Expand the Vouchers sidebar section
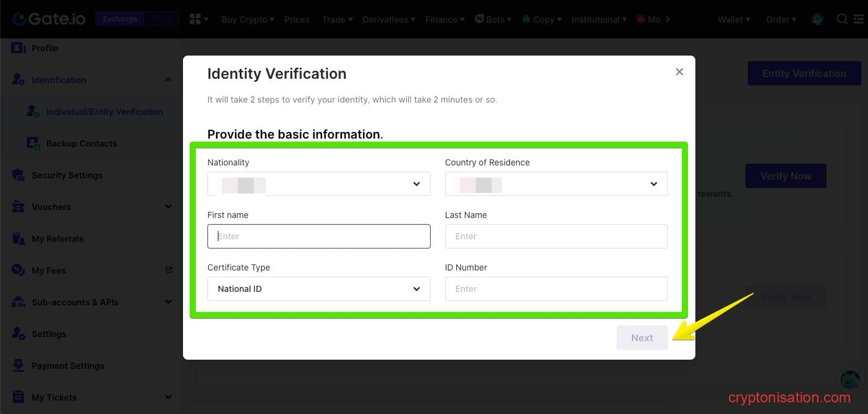This screenshot has width=868, height=414. tap(168, 207)
